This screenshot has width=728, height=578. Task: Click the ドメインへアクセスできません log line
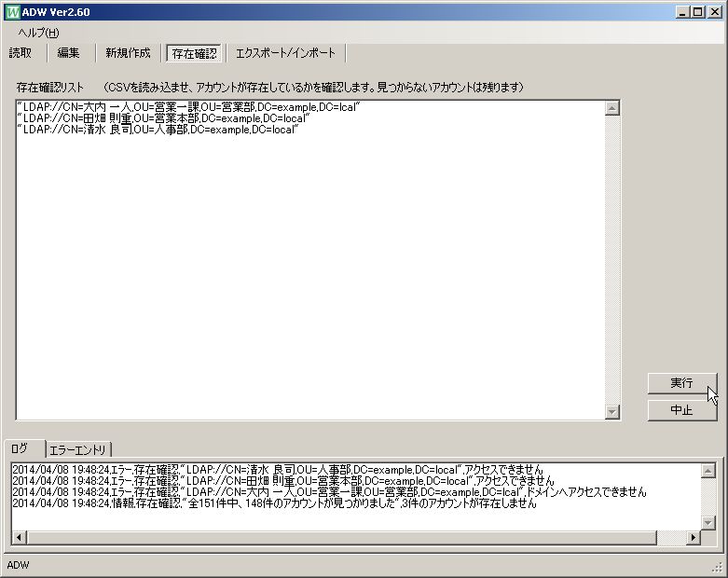pos(329,491)
